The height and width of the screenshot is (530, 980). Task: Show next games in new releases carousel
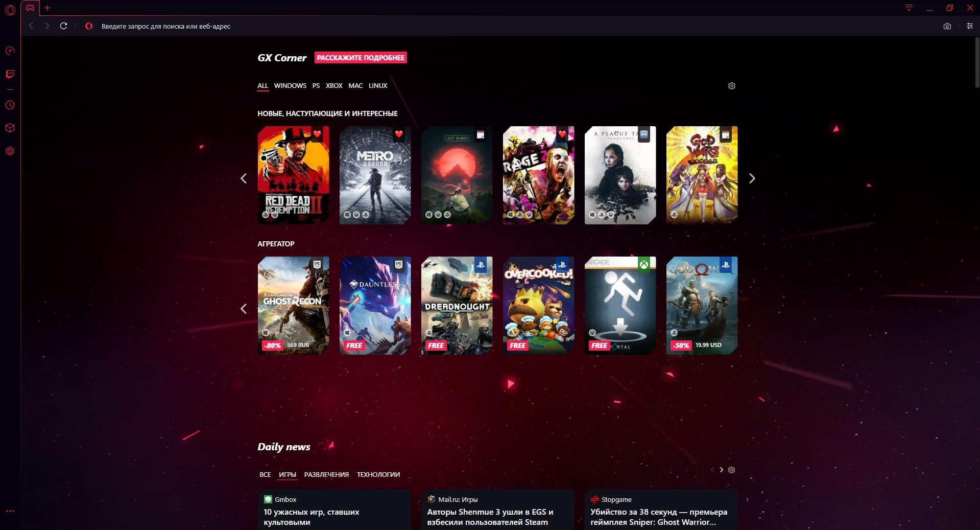752,178
